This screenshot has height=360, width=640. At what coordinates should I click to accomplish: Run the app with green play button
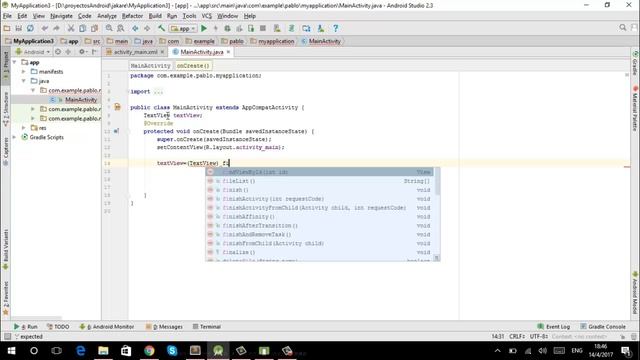(x=204, y=28)
